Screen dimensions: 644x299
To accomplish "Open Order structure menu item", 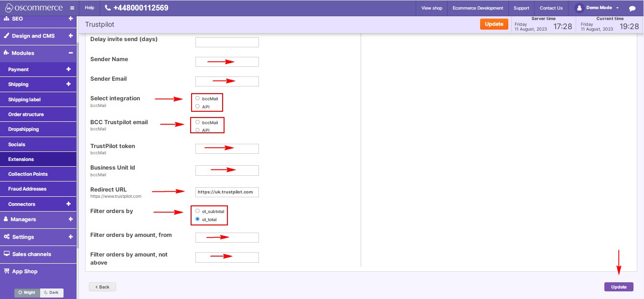I will click(x=38, y=115).
